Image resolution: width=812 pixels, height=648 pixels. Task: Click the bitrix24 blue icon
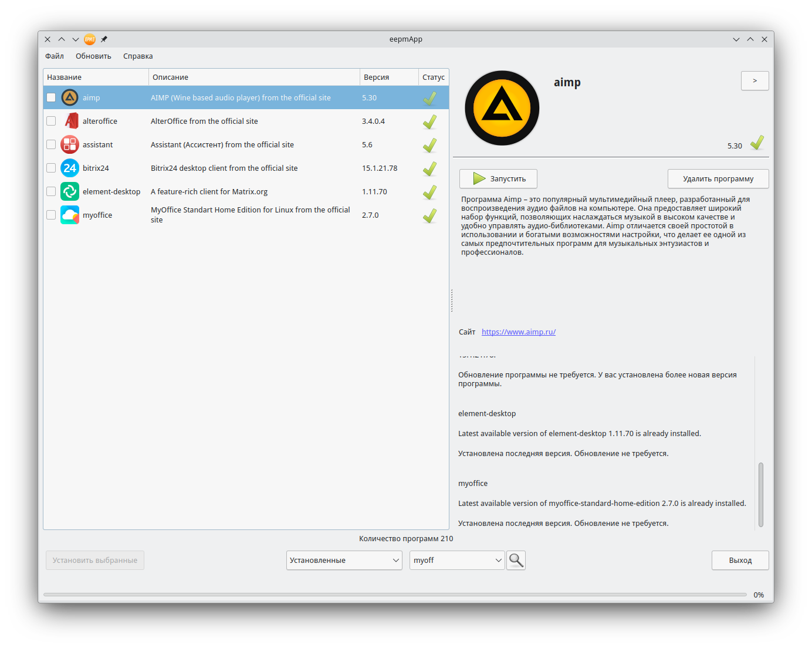[70, 168]
